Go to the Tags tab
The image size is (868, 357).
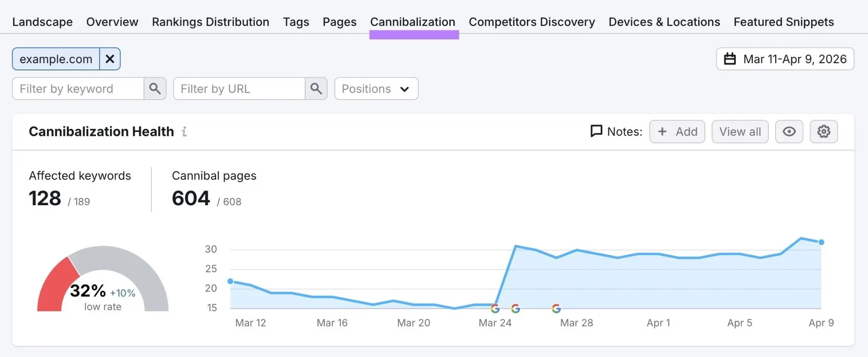296,22
